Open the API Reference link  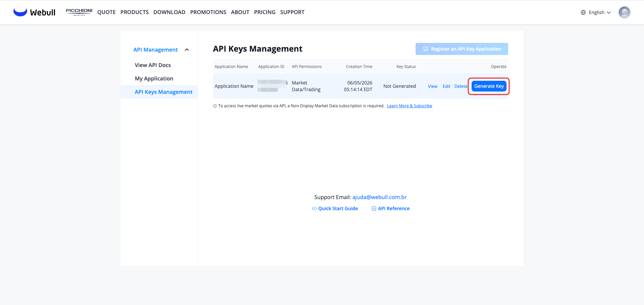click(394, 208)
